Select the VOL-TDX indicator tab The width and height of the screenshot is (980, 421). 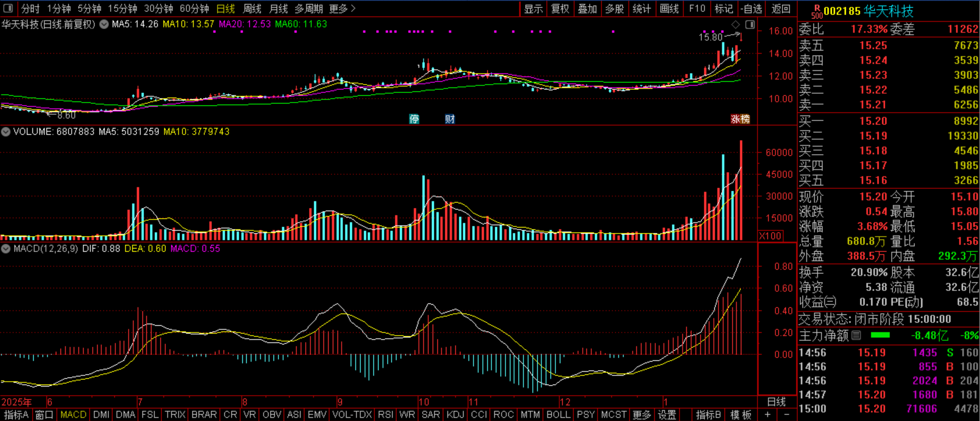tap(352, 415)
